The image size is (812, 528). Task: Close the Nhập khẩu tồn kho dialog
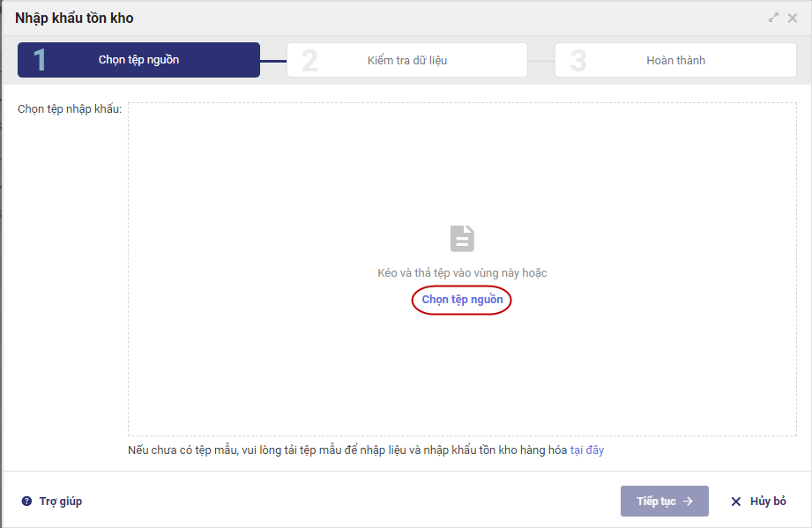[793, 19]
